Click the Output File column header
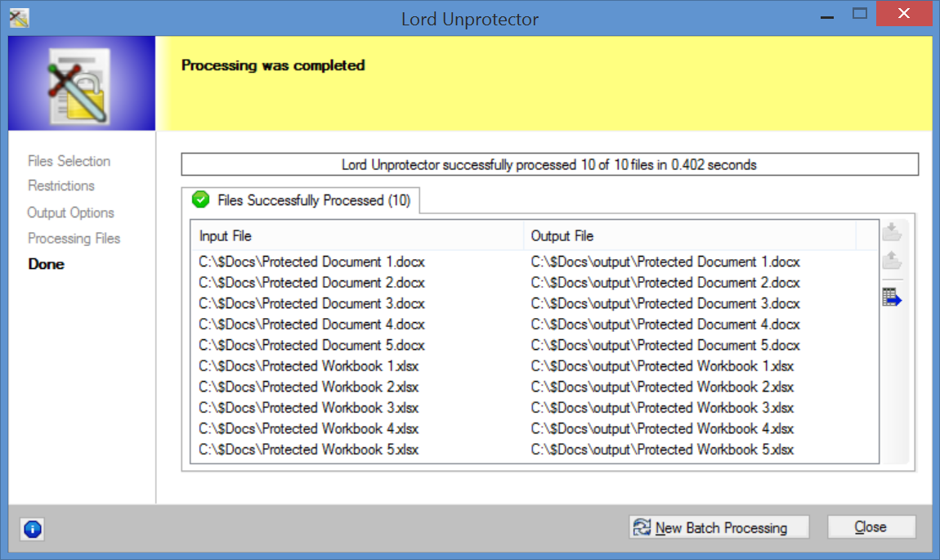 coord(690,235)
